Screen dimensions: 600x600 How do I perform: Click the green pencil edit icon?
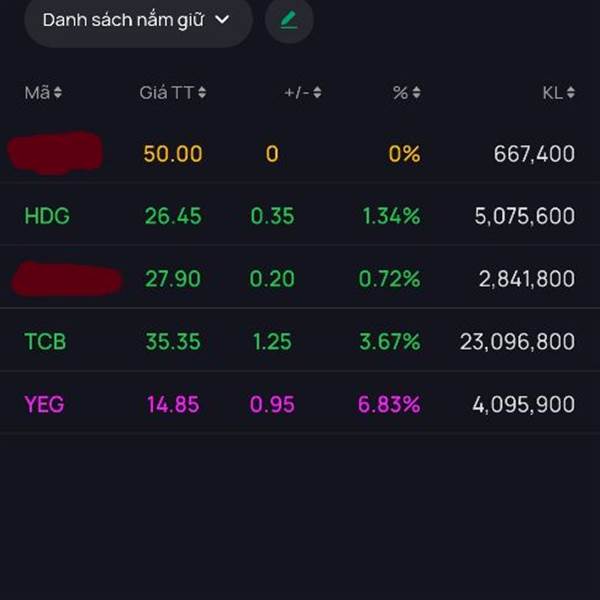point(289,20)
